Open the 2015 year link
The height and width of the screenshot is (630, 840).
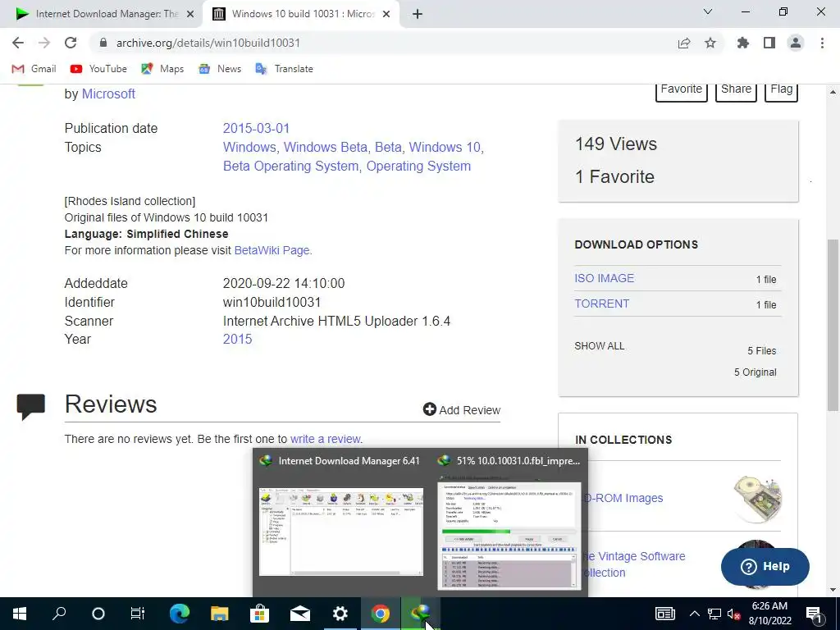237,339
